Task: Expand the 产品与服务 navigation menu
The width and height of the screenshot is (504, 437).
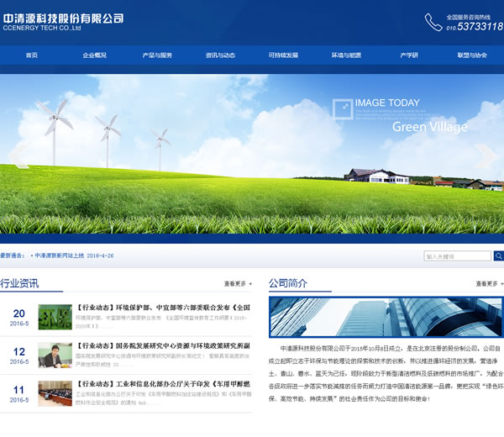Action: (x=157, y=55)
